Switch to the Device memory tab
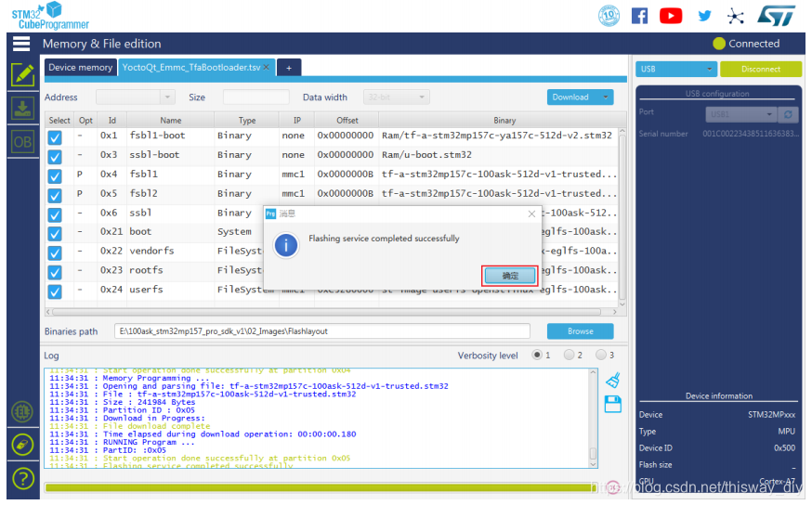 pos(80,68)
